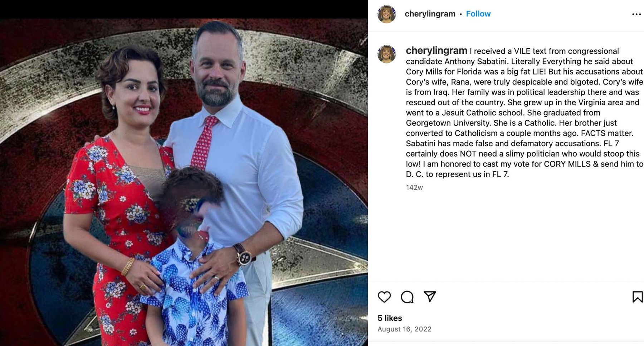The height and width of the screenshot is (346, 644).
Task: Open the August 16, 2022 post date
Action: [404, 329]
